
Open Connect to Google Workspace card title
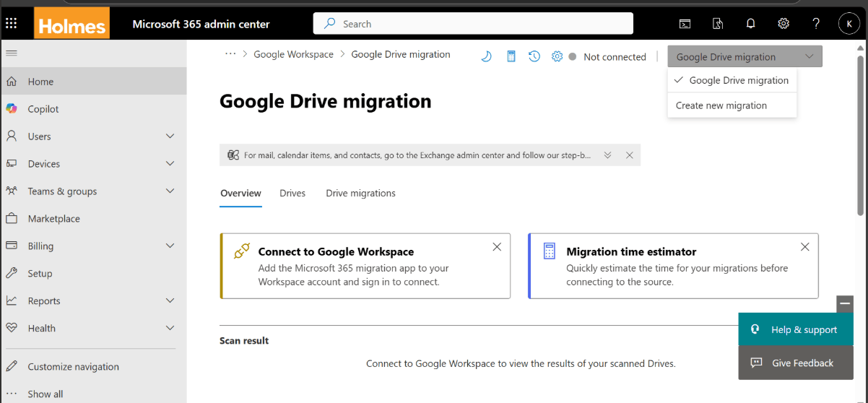coord(336,251)
